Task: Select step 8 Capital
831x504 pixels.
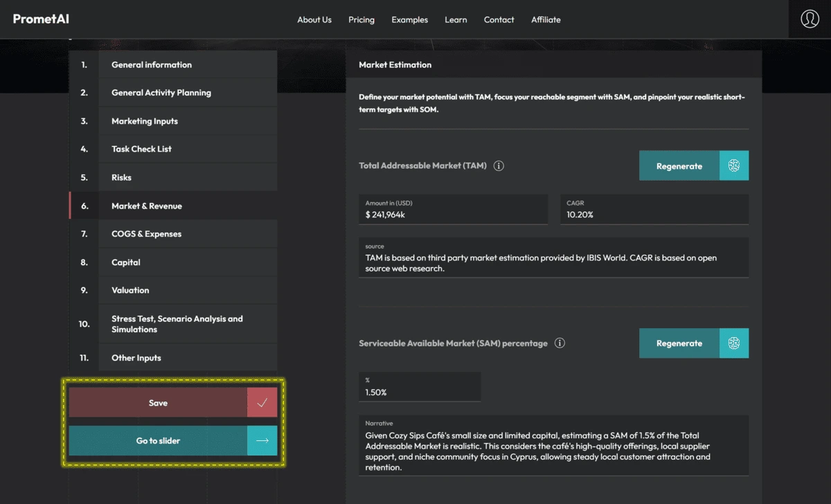Action: (173, 262)
